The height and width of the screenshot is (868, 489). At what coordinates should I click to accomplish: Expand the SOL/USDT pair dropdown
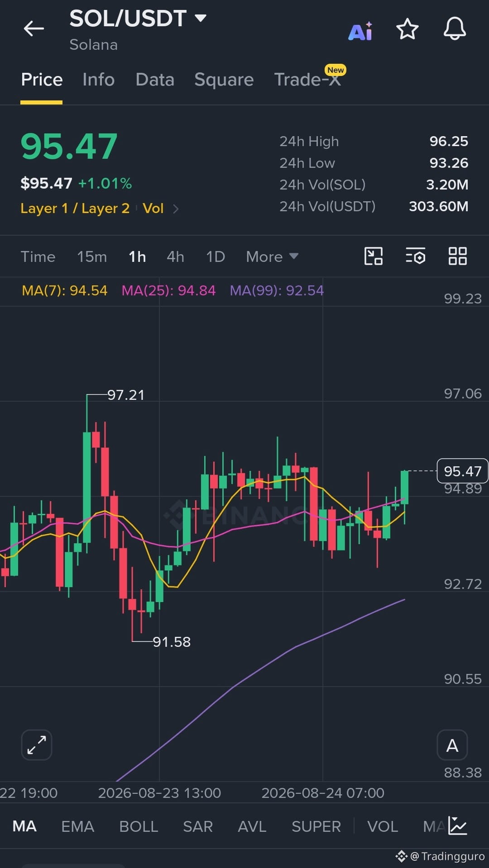tap(200, 18)
